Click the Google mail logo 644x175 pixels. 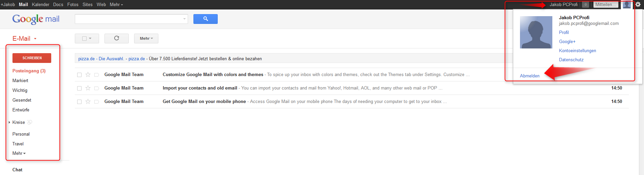click(x=36, y=19)
